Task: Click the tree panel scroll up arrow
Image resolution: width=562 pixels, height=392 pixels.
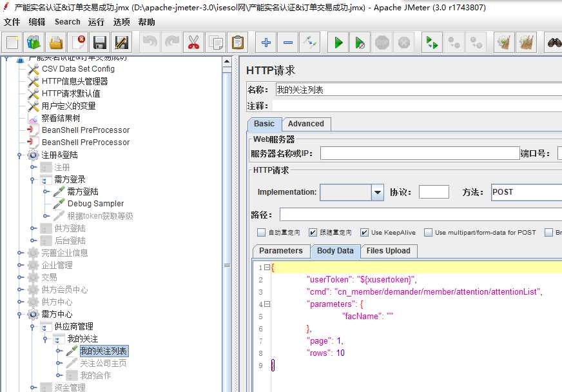Action: [x=227, y=62]
